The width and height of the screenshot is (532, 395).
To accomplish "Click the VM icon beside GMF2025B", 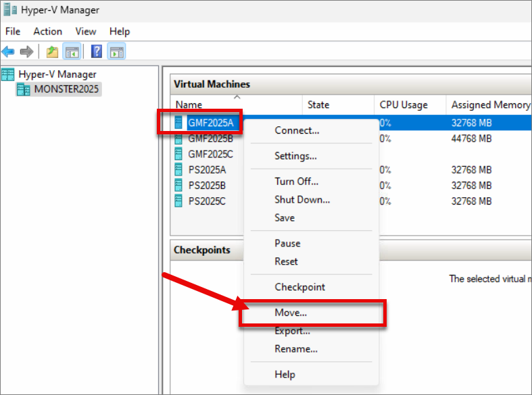I will coord(178,138).
